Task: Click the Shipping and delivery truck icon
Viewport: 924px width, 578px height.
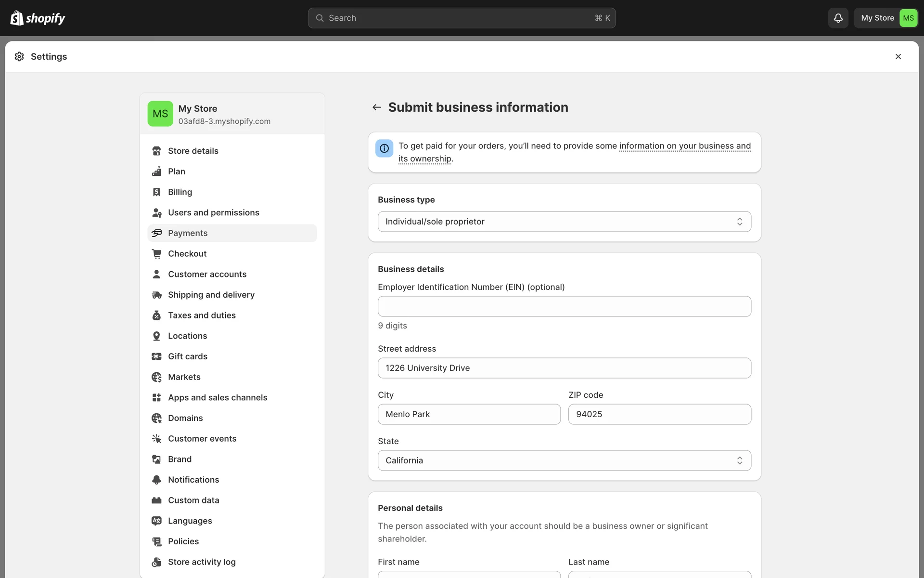Action: tap(156, 295)
